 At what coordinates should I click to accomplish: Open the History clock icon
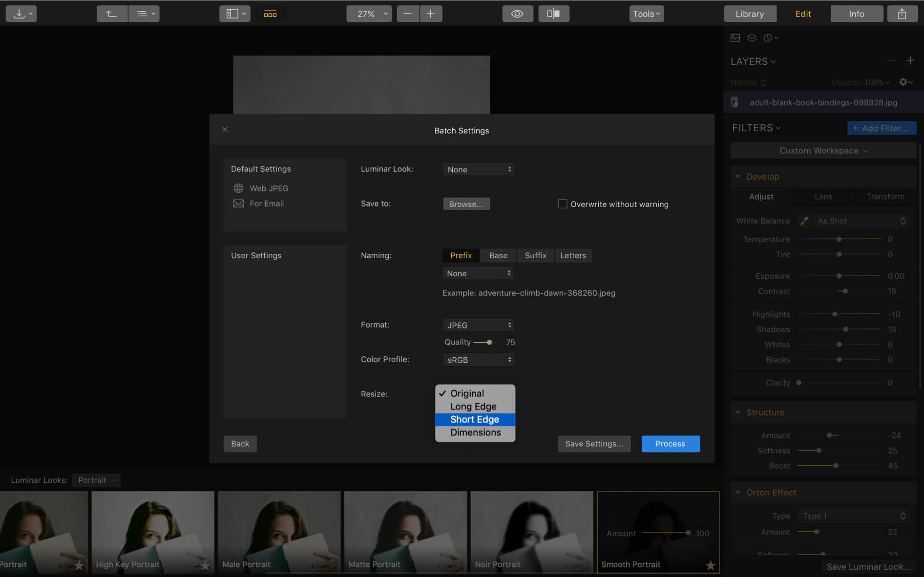pos(768,38)
